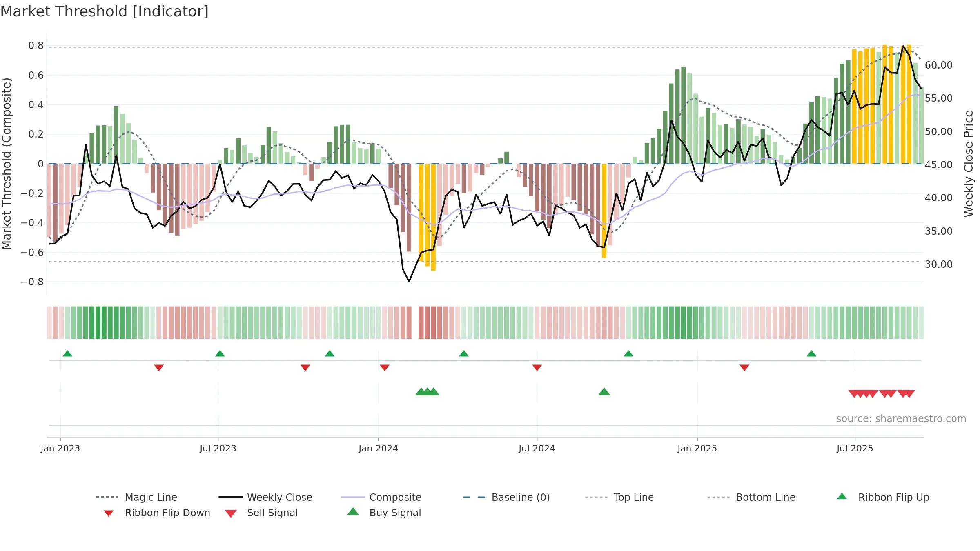This screenshot has width=980, height=551.
Task: Click the ribbon flip up triangle around Apr 2024
Action: click(464, 353)
